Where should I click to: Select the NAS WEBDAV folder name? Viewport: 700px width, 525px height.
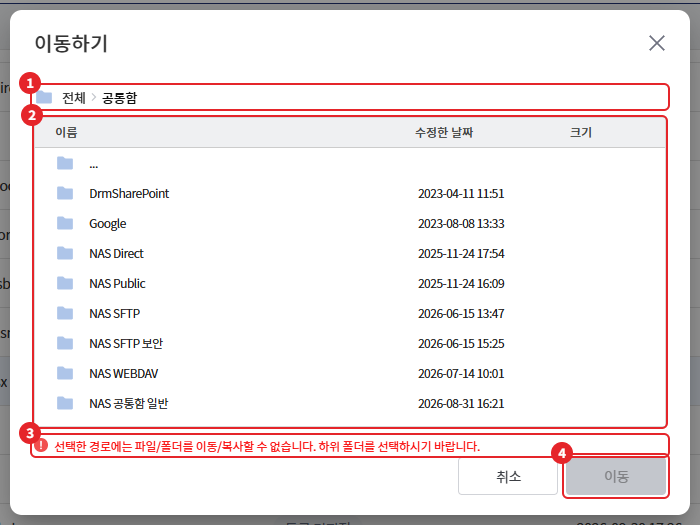click(x=124, y=373)
